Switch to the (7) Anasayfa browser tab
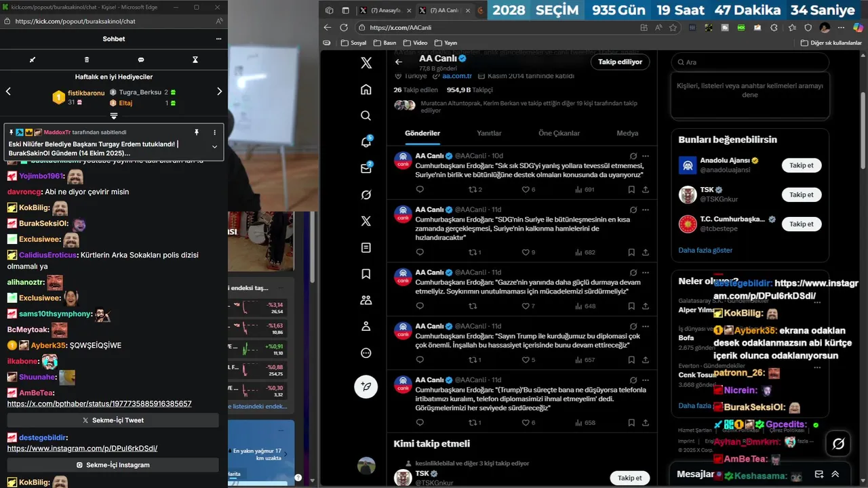868x488 pixels. tap(384, 10)
